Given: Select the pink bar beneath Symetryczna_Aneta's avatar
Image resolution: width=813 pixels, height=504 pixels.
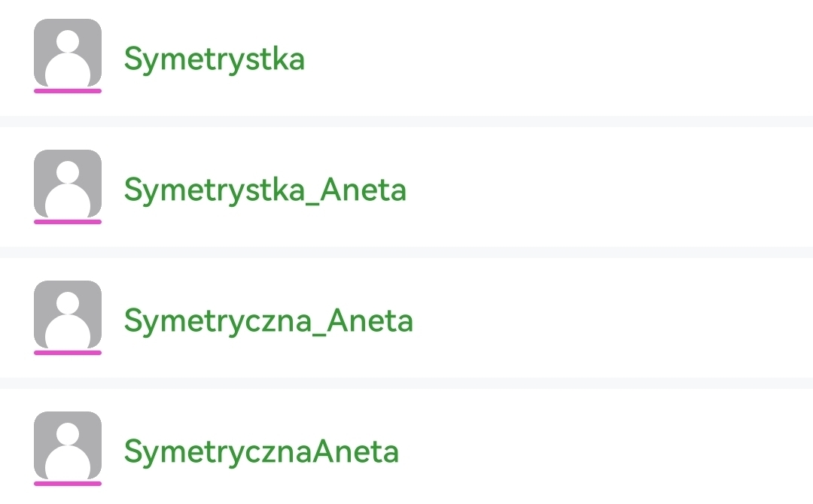Looking at the screenshot, I should (68, 353).
